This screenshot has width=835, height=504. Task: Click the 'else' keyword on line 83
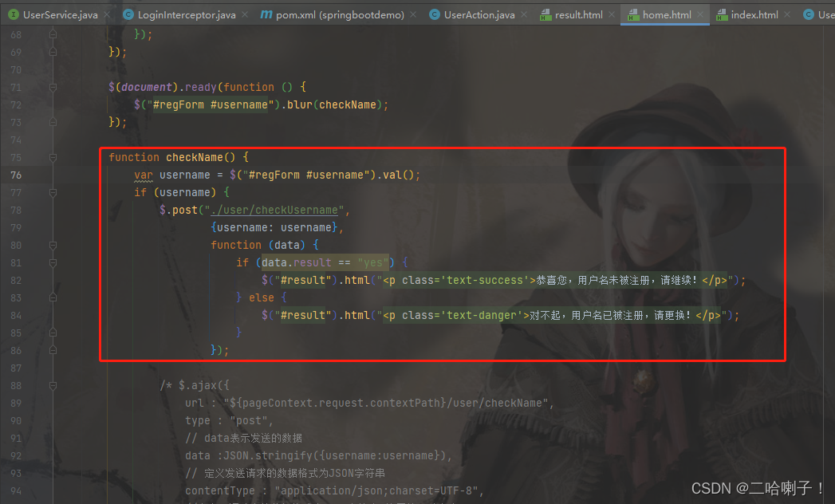[x=262, y=297]
